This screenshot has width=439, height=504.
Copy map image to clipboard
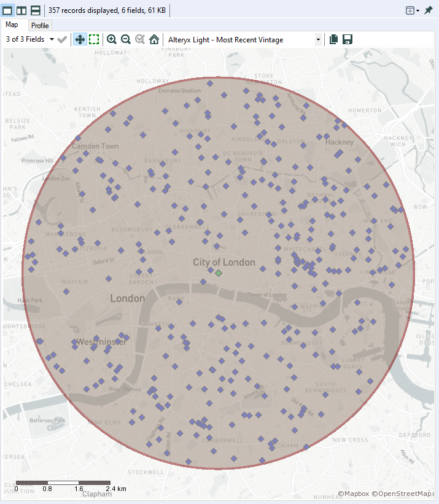tap(333, 39)
